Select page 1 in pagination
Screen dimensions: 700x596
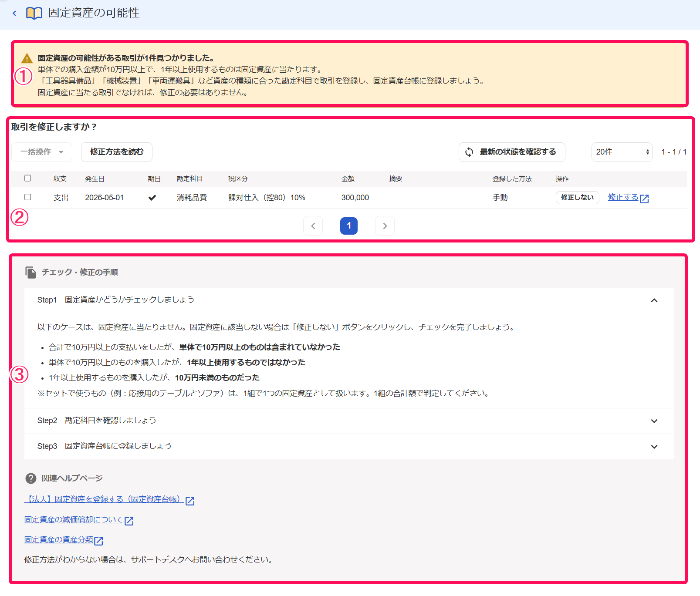(x=349, y=226)
